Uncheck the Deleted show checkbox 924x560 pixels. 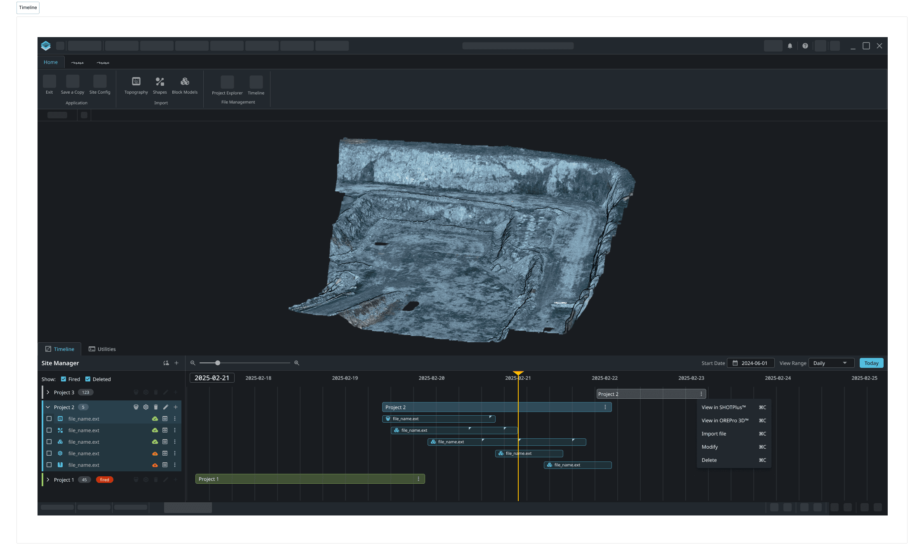pos(88,379)
